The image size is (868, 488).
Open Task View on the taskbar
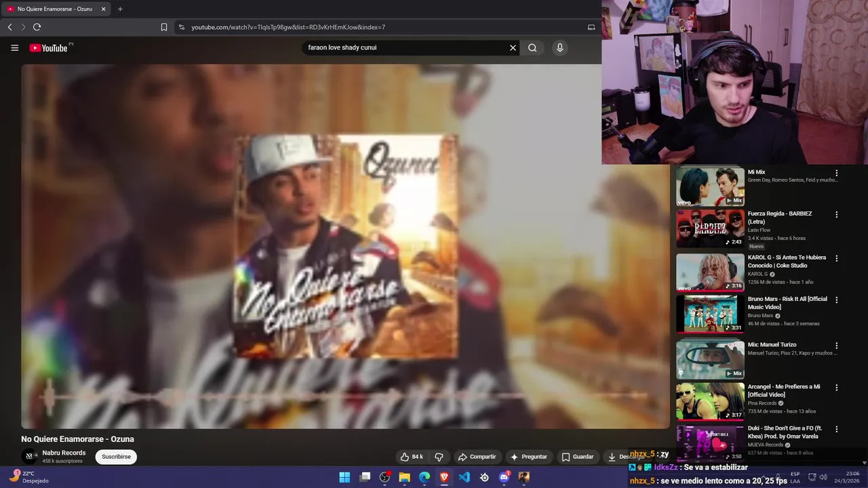pyautogui.click(x=365, y=477)
